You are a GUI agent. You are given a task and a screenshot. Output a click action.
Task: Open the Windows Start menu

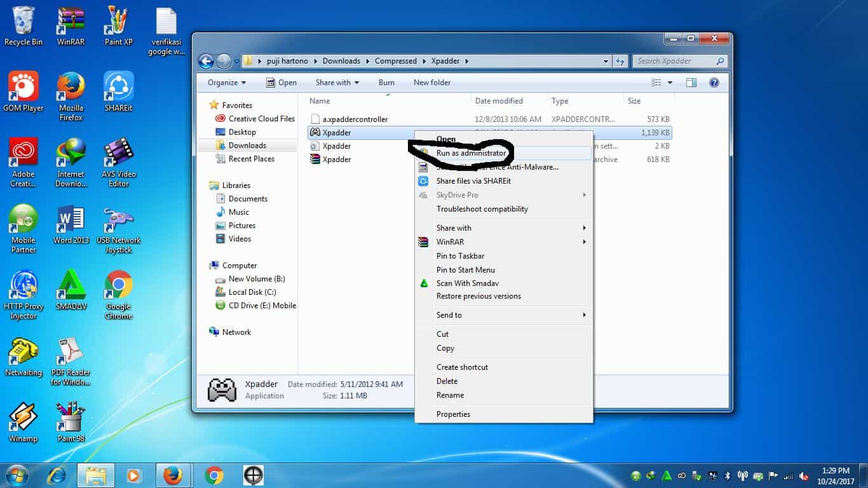point(17,475)
